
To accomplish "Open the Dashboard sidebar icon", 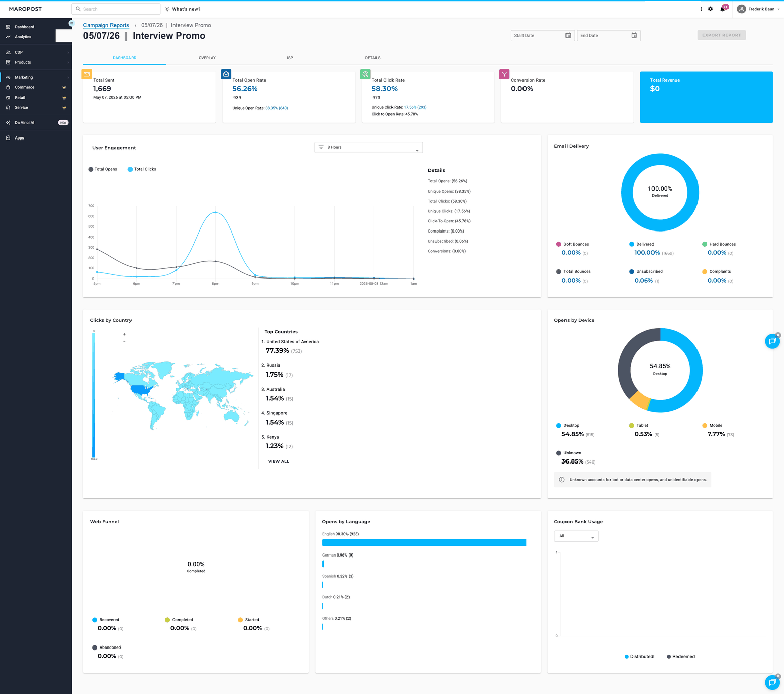I will pos(8,27).
